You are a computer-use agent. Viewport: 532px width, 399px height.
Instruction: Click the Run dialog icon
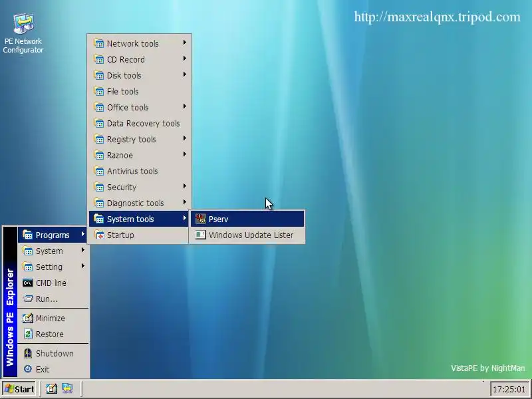[x=27, y=299]
